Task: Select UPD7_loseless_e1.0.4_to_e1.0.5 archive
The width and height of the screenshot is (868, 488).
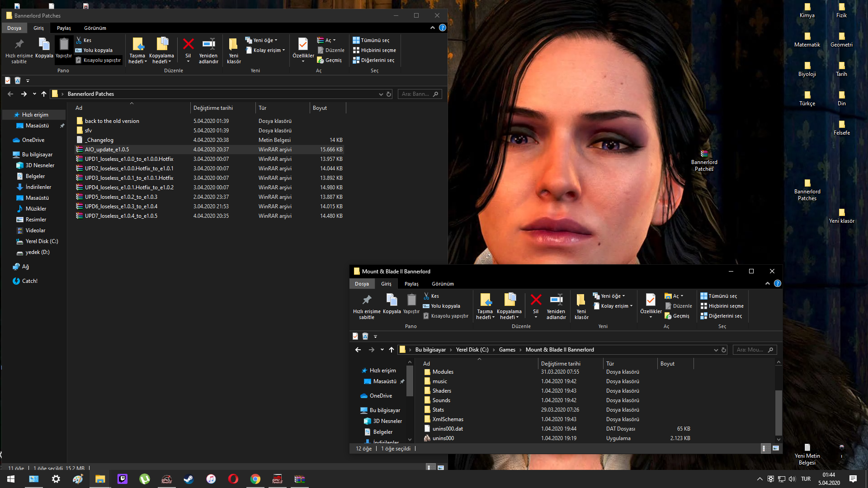Action: click(x=210, y=216)
